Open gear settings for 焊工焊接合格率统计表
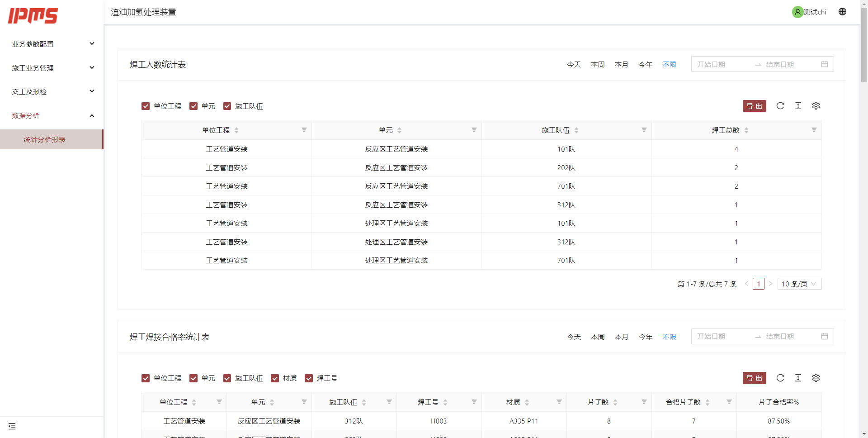 click(x=816, y=378)
